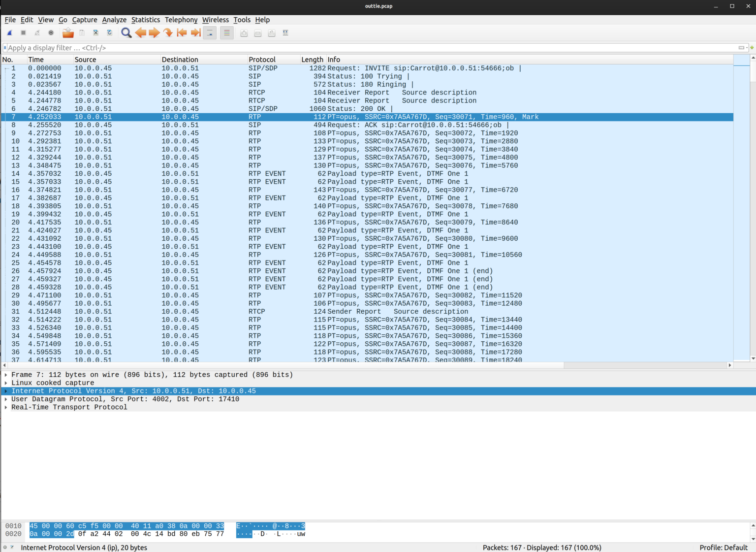Toggle the Apply display filter arrow button
756x552 pixels.
pyautogui.click(x=741, y=48)
